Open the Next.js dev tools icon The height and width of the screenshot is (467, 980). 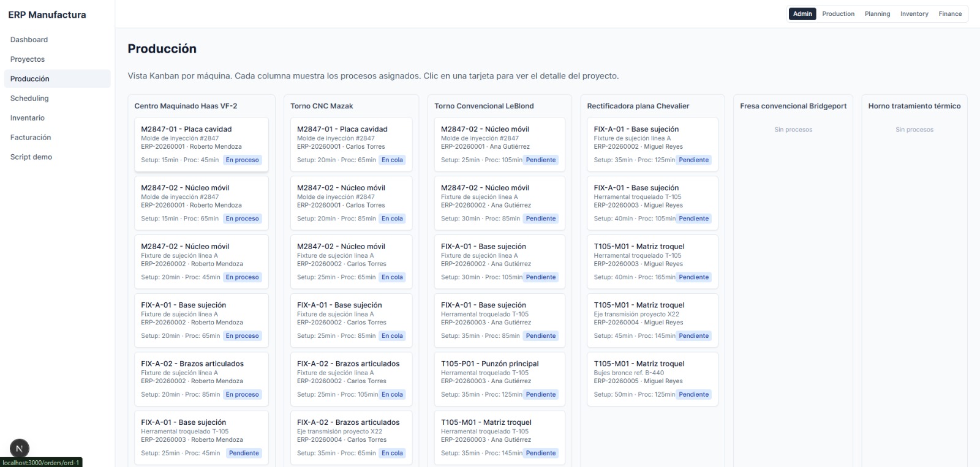19,449
